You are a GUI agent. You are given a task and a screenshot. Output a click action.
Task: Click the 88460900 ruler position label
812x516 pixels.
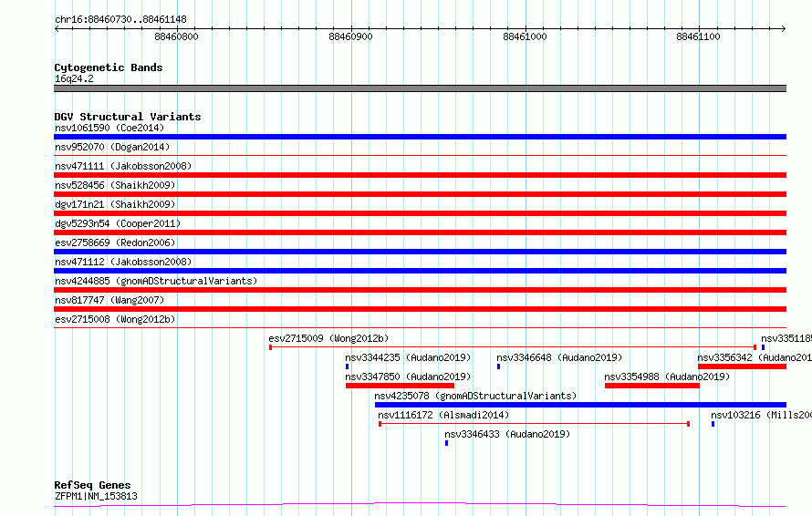pos(350,36)
